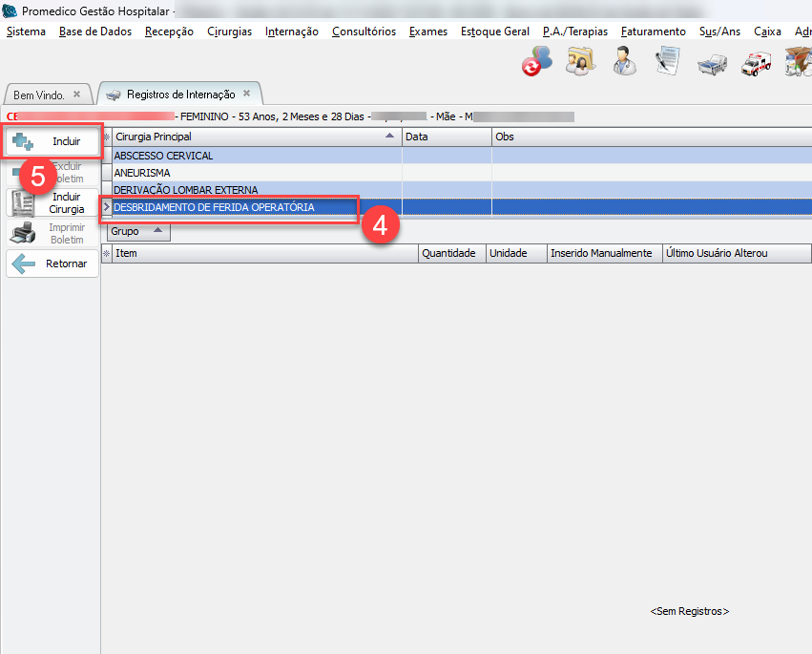Click the doctor toolbar icon
This screenshot has height=654, width=812.
[x=624, y=62]
